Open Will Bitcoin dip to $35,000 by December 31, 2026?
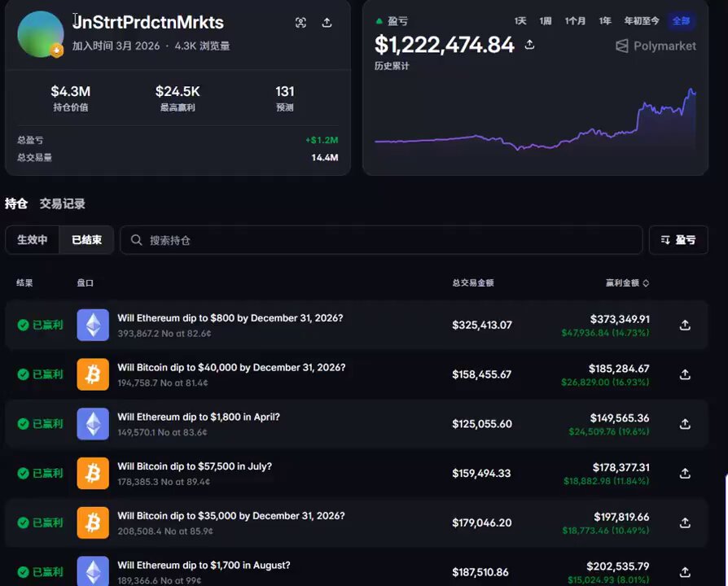The height and width of the screenshot is (586, 728). 231,516
